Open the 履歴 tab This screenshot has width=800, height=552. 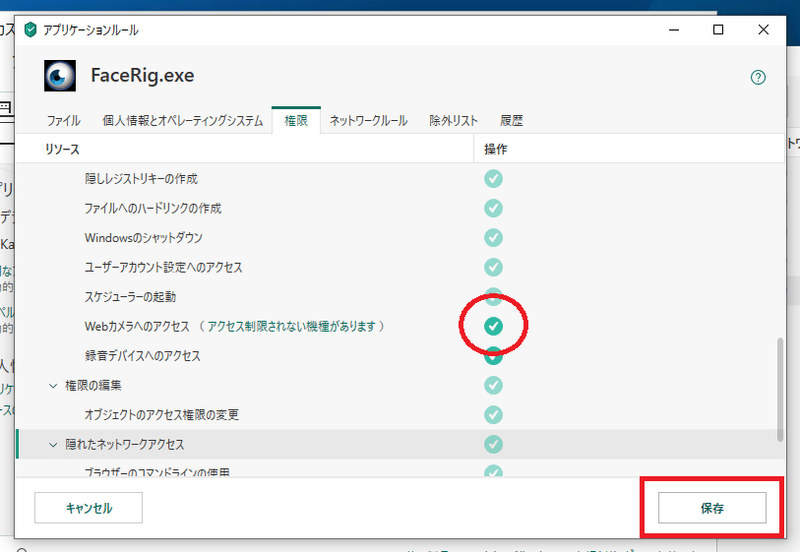(511, 120)
